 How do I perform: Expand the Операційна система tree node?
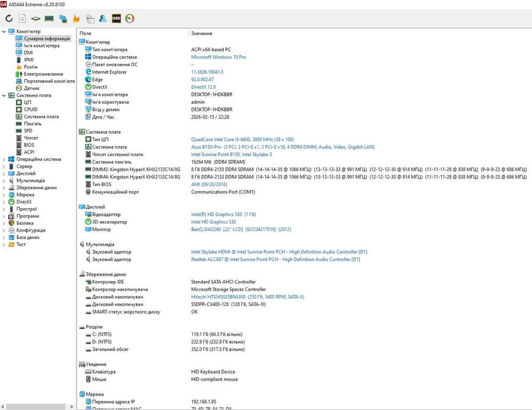(x=4, y=159)
